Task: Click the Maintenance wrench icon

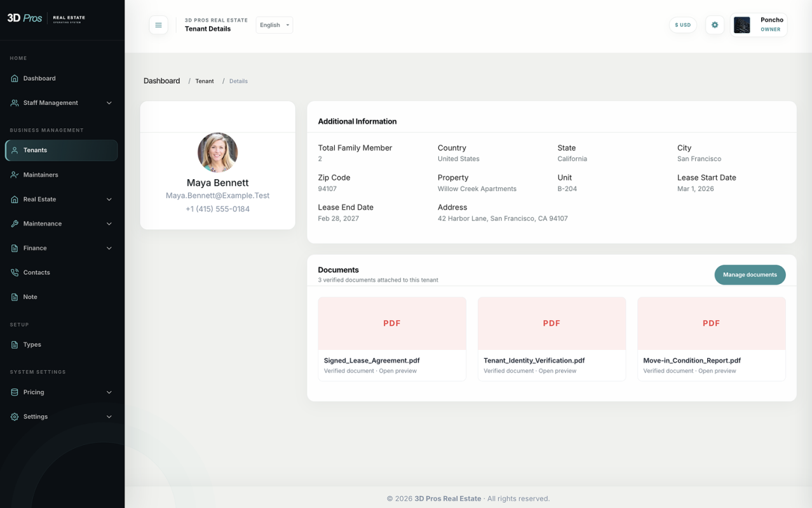Action: tap(15, 224)
